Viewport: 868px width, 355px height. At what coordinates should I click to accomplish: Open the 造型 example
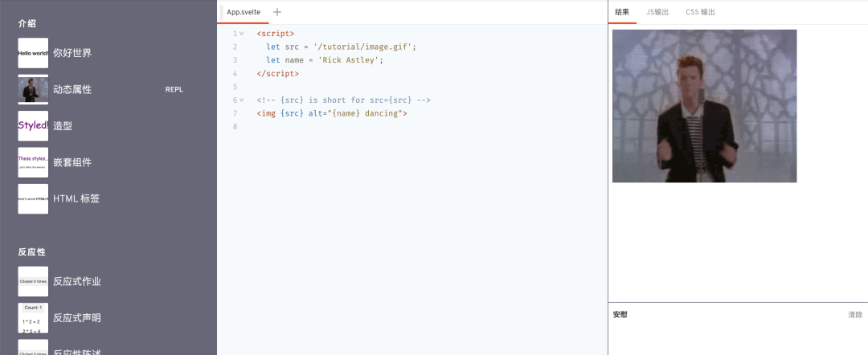[63, 126]
